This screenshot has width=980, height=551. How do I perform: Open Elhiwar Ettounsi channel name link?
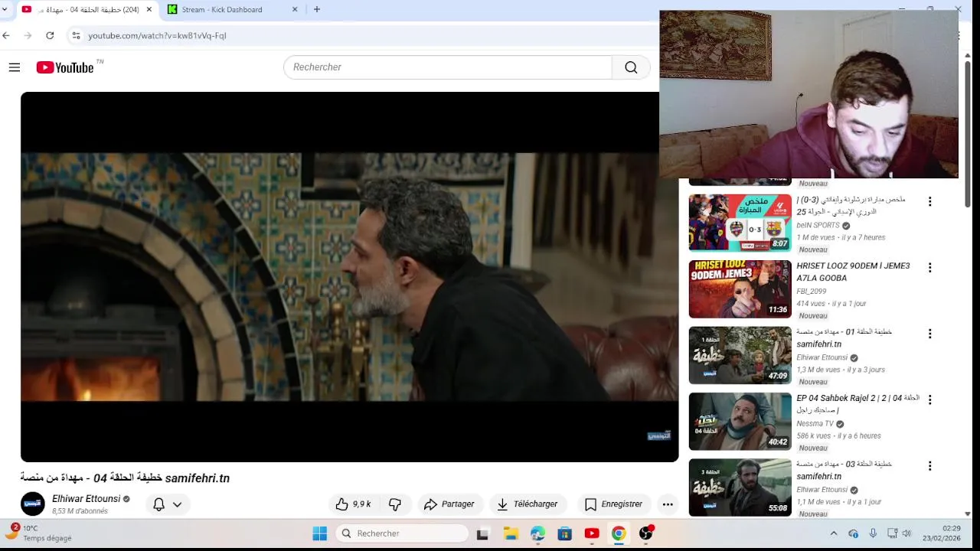[x=87, y=499]
